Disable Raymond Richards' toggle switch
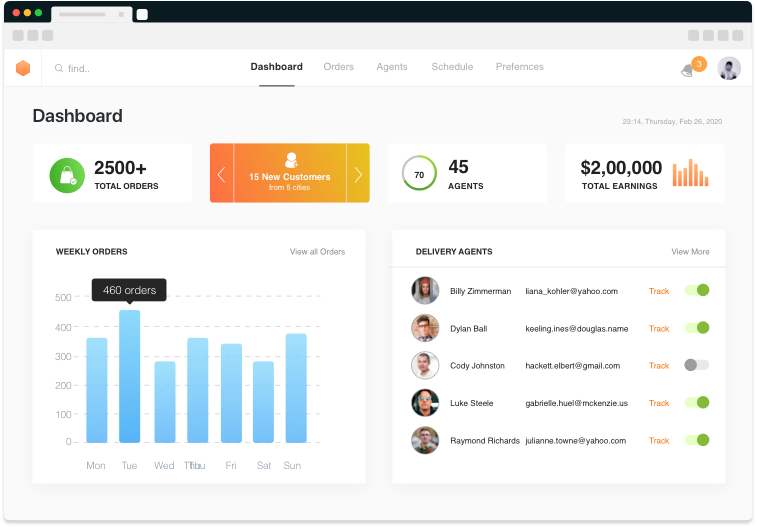Viewport: 757px width, 528px height. pos(697,440)
